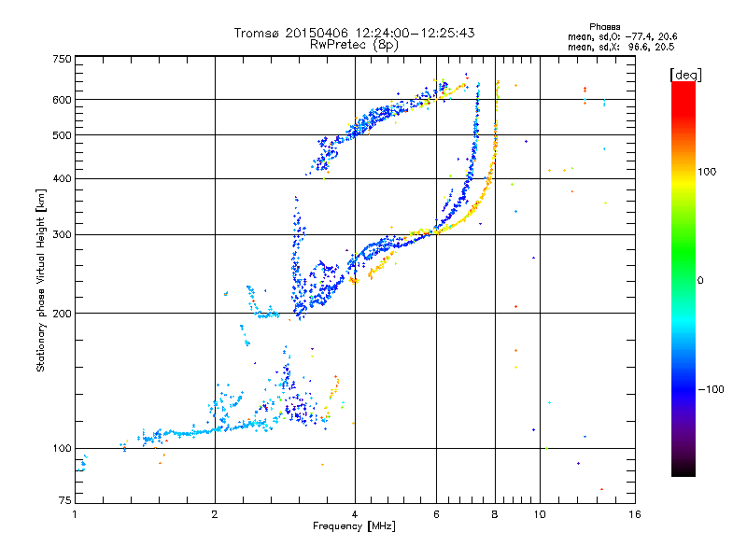Screen dimensions: 747x560
Task: Click the 0 label on the colorbar
Action: click(x=700, y=280)
